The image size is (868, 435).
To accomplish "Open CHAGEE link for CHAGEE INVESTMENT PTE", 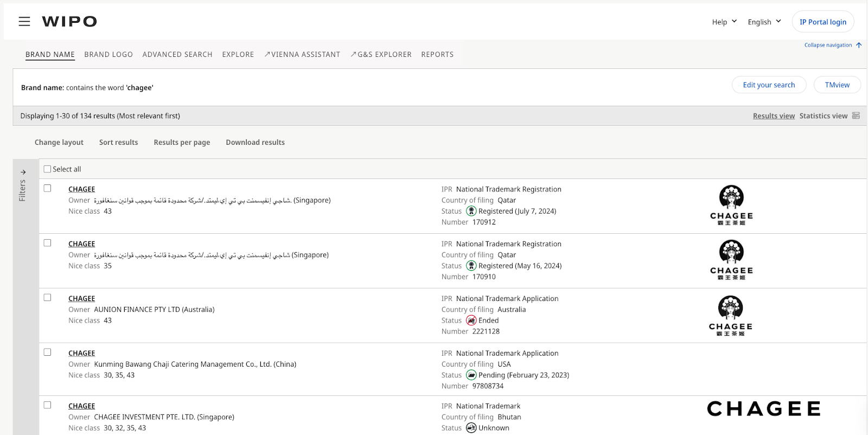I will point(81,406).
